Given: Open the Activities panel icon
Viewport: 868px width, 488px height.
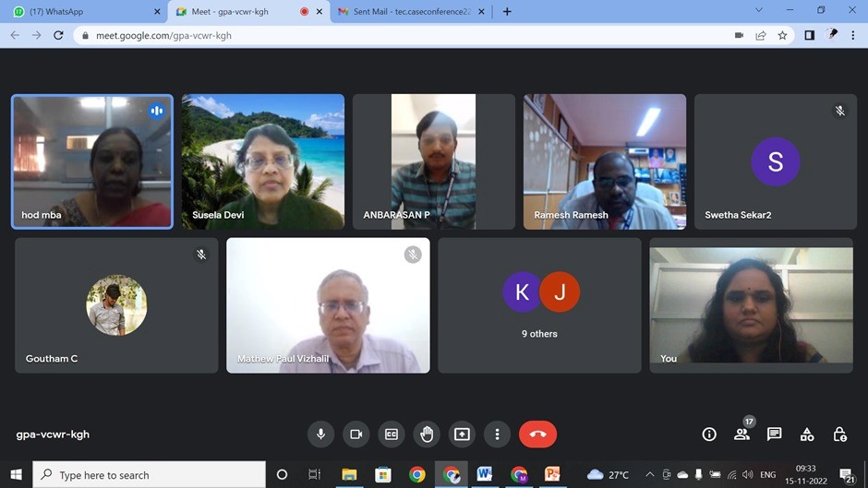Looking at the screenshot, I should point(807,434).
